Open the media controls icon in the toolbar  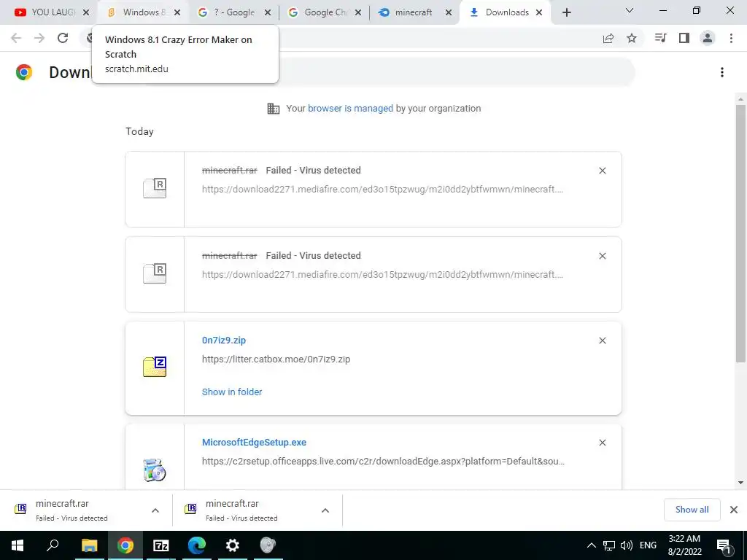pyautogui.click(x=661, y=38)
